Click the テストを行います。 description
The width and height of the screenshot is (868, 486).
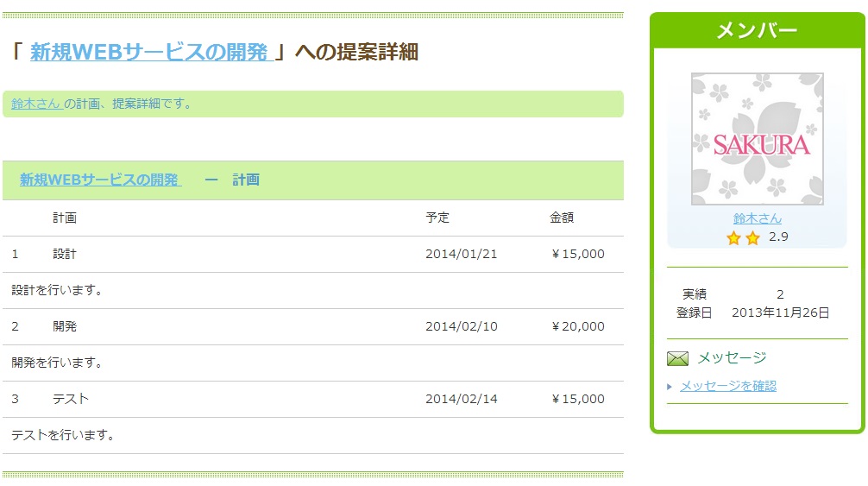(63, 435)
